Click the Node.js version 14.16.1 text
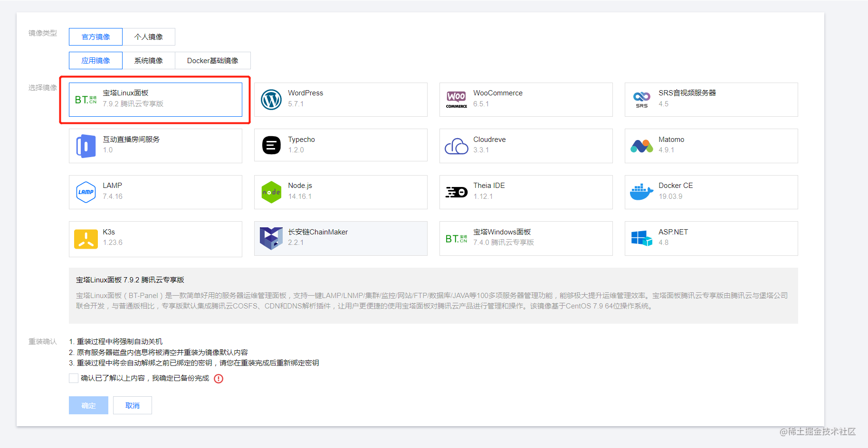The height and width of the screenshot is (448, 868). (x=300, y=196)
